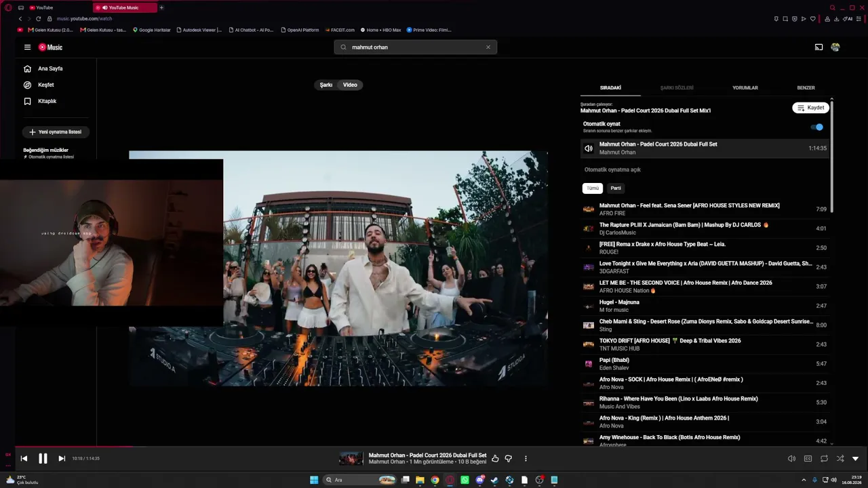Play the Rema x Drake Afro House beat
Screen dimensions: 868x488
point(705,248)
